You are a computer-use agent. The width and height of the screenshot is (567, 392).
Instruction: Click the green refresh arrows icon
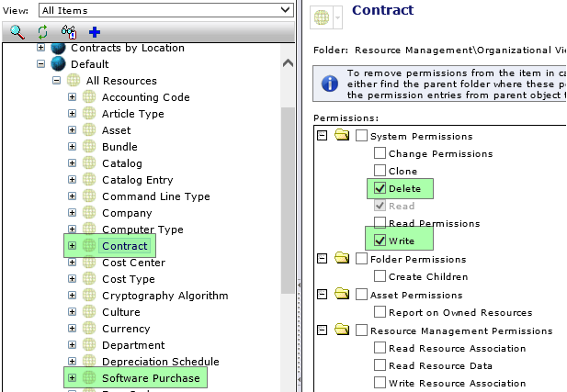tap(42, 32)
